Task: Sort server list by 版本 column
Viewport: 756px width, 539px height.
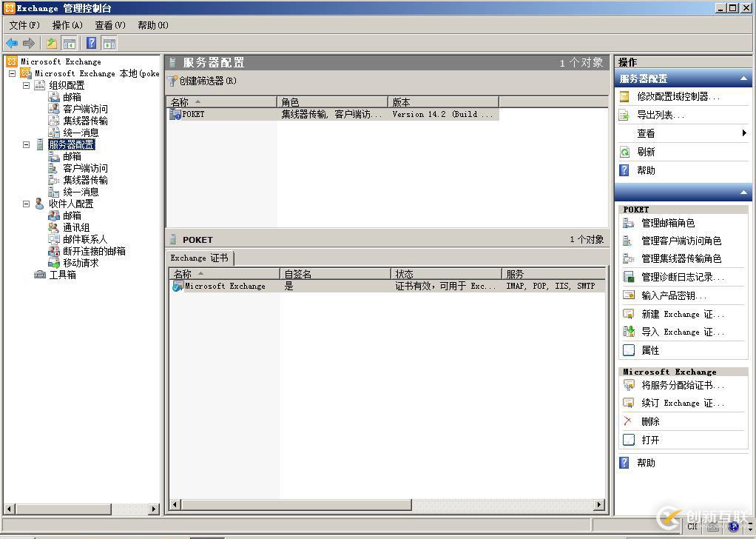Action: (x=443, y=102)
